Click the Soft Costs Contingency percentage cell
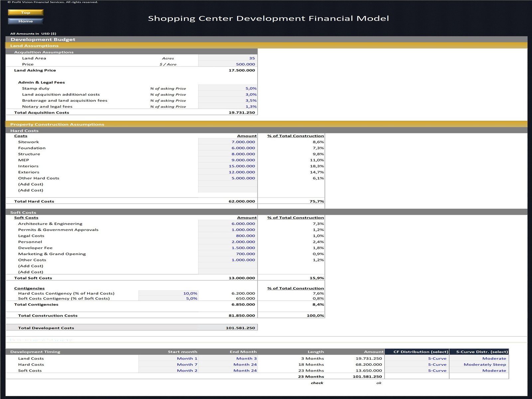 click(168, 298)
